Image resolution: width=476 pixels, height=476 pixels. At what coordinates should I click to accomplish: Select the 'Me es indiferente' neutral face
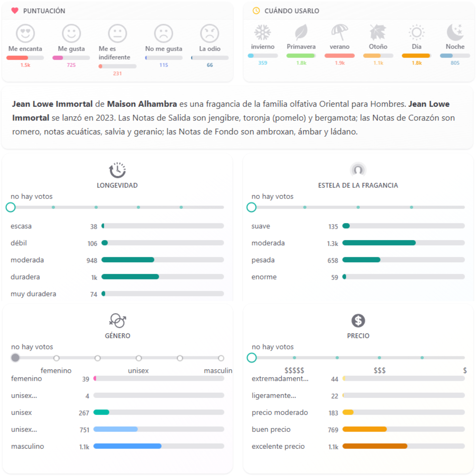click(117, 33)
